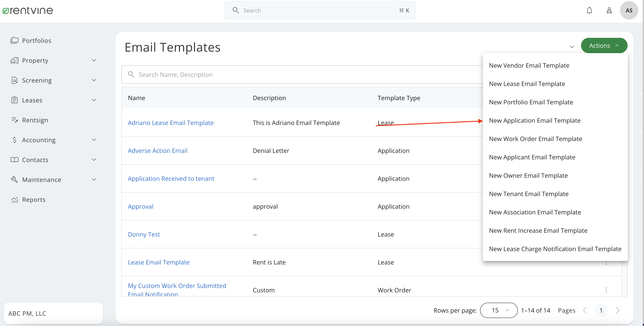Open Rentsign in the sidebar

click(x=35, y=120)
